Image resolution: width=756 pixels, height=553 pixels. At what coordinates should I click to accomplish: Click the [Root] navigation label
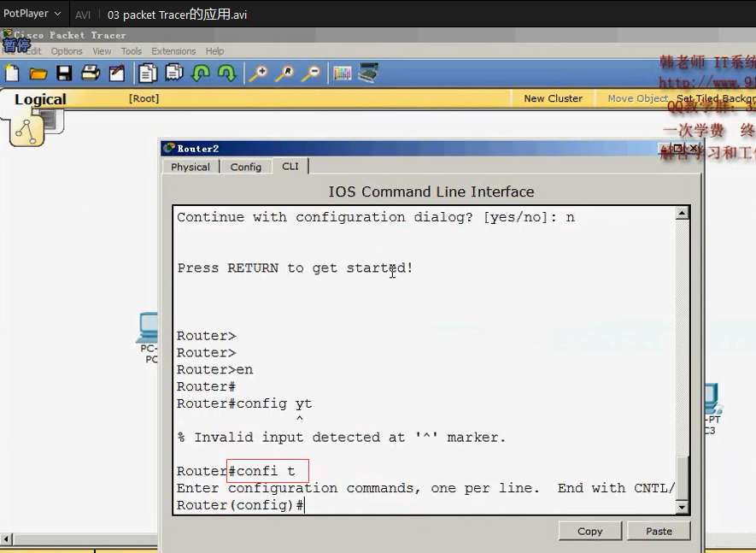144,98
